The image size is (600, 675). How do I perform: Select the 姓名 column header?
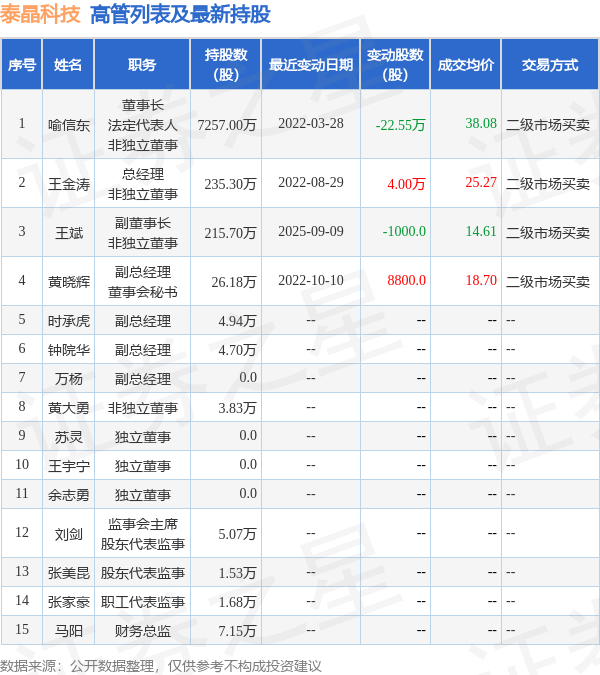(x=68, y=65)
